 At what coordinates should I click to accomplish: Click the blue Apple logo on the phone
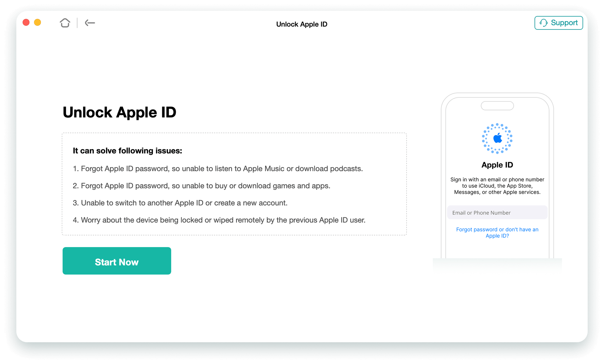tap(497, 138)
